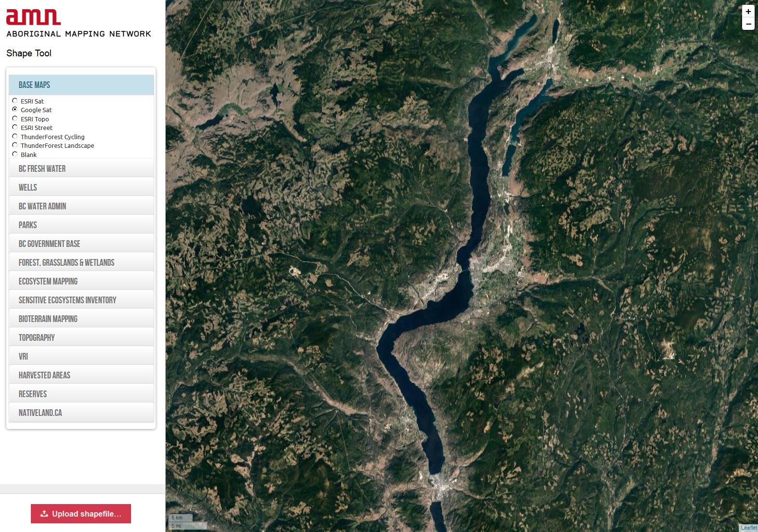This screenshot has width=758, height=532.
Task: Open the Leaflet attribution link
Action: coord(748,528)
